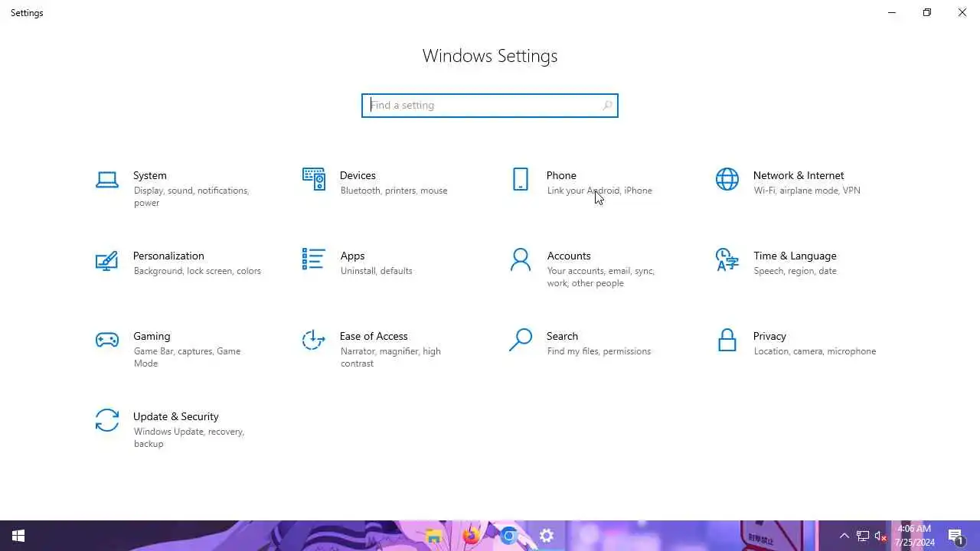Open the Windows Start menu
Image resolution: width=980 pixels, height=551 pixels.
pyautogui.click(x=18, y=536)
